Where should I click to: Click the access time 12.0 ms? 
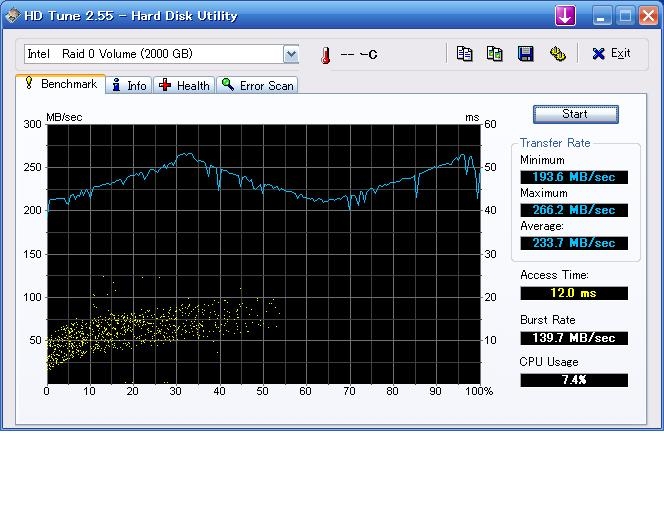(574, 293)
